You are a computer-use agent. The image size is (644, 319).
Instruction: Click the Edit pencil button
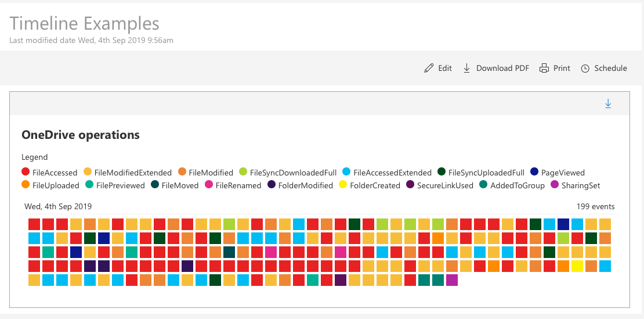click(438, 68)
